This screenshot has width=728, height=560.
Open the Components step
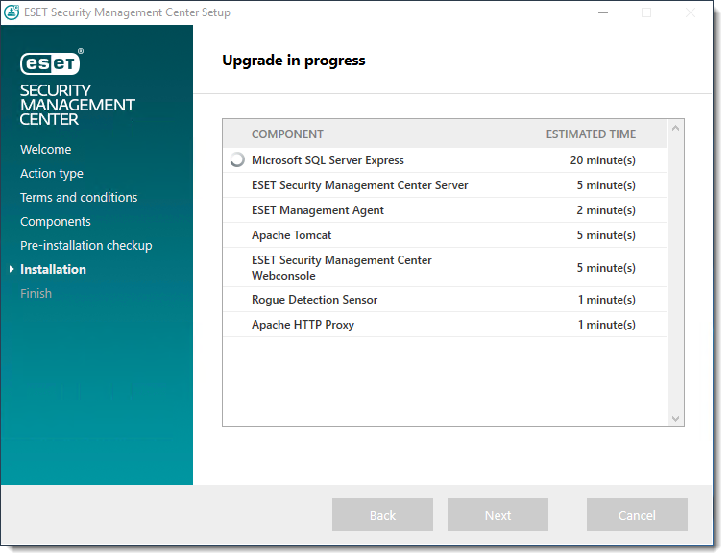tap(56, 222)
